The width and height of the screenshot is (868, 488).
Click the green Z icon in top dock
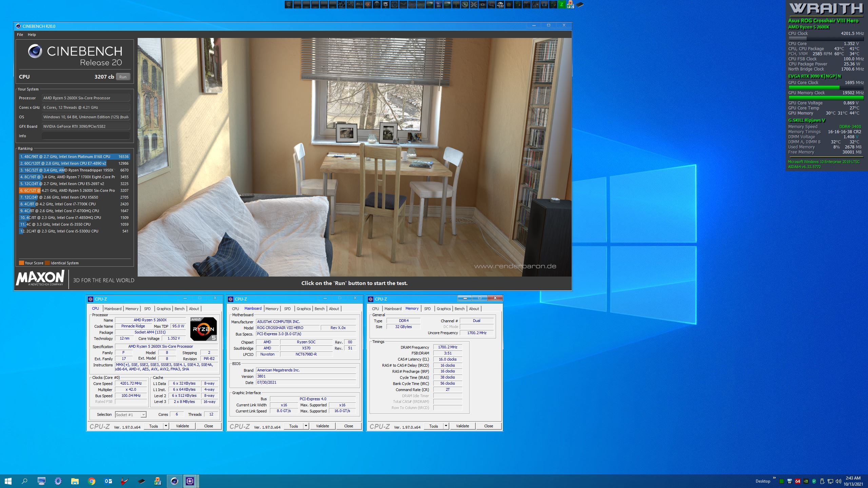562,4
